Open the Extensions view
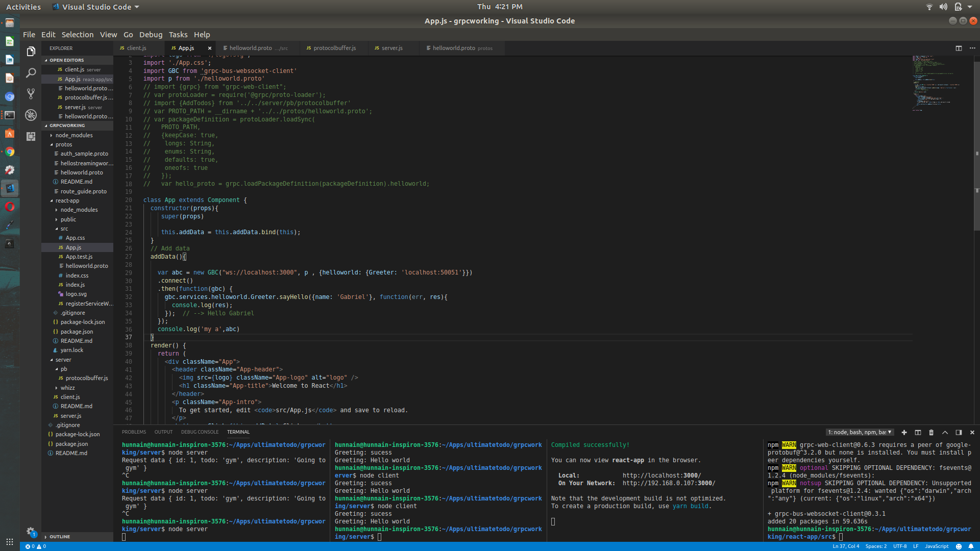Image resolution: width=980 pixels, height=551 pixels. click(31, 136)
